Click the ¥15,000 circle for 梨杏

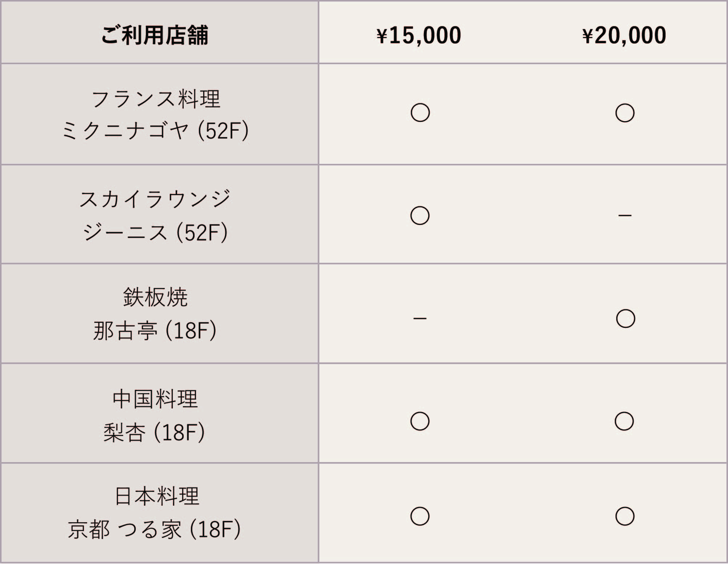pos(420,421)
